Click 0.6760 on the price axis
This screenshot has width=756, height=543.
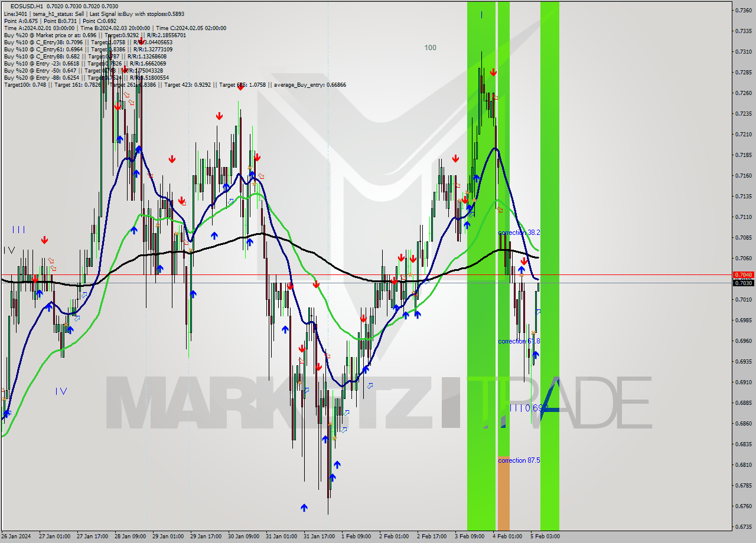tap(742, 506)
